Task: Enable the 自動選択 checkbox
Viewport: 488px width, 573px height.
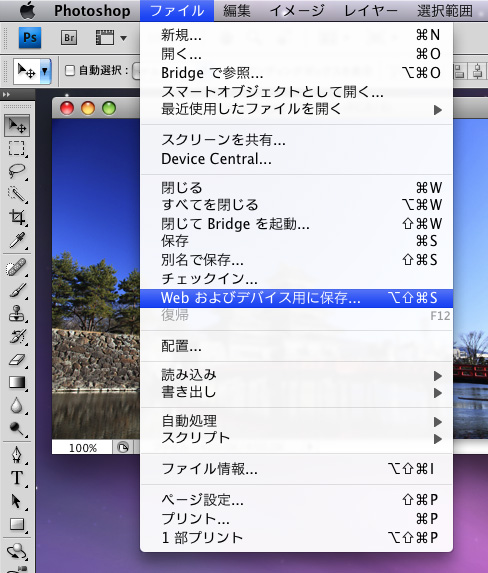Action: coord(69,70)
